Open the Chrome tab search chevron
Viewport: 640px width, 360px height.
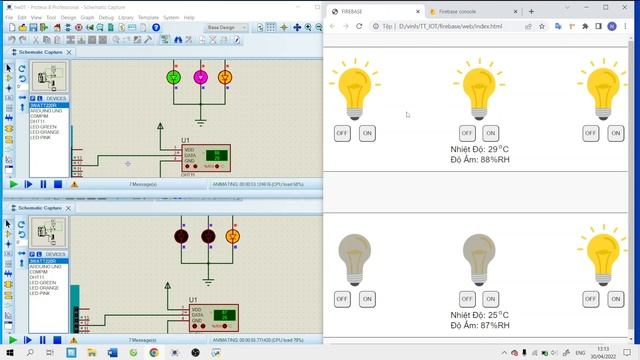click(567, 7)
